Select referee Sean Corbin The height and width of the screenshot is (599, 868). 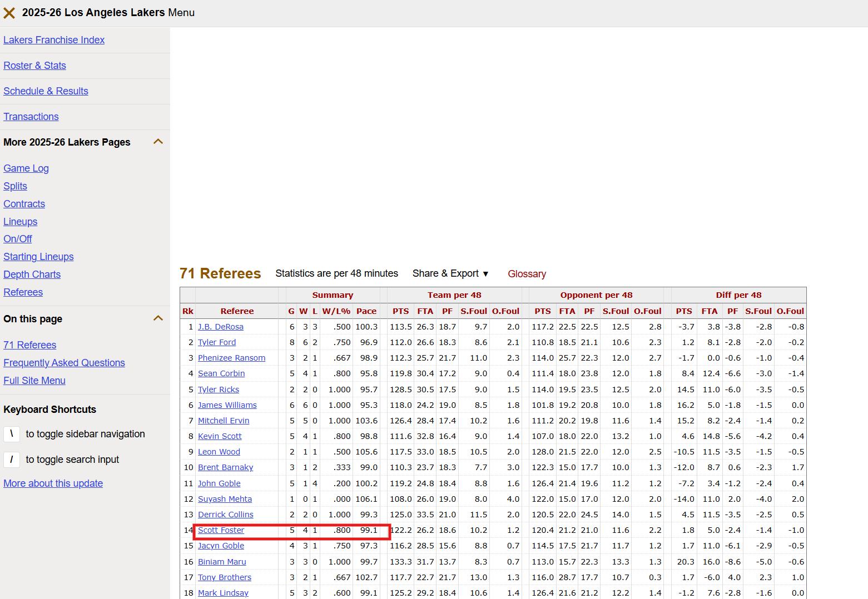click(221, 373)
